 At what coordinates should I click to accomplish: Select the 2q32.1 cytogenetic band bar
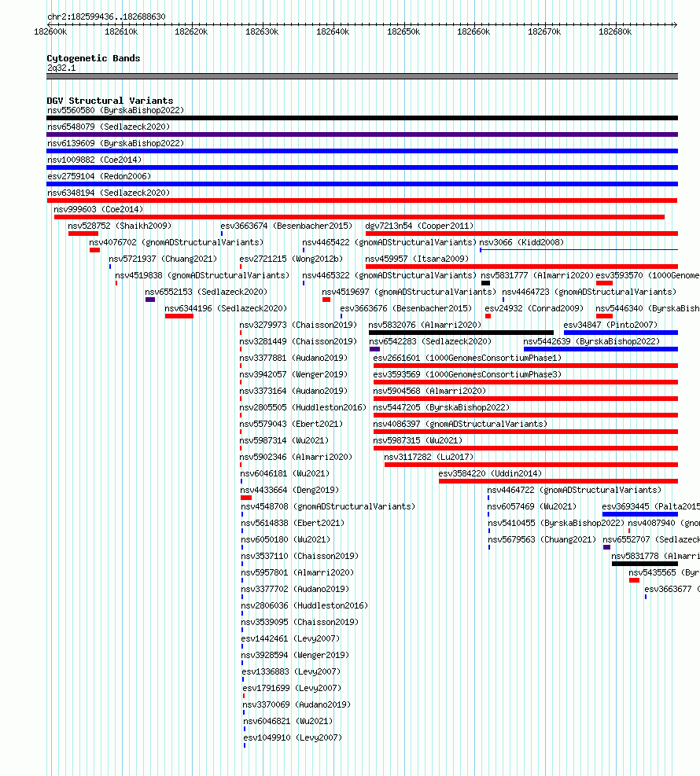(x=363, y=76)
